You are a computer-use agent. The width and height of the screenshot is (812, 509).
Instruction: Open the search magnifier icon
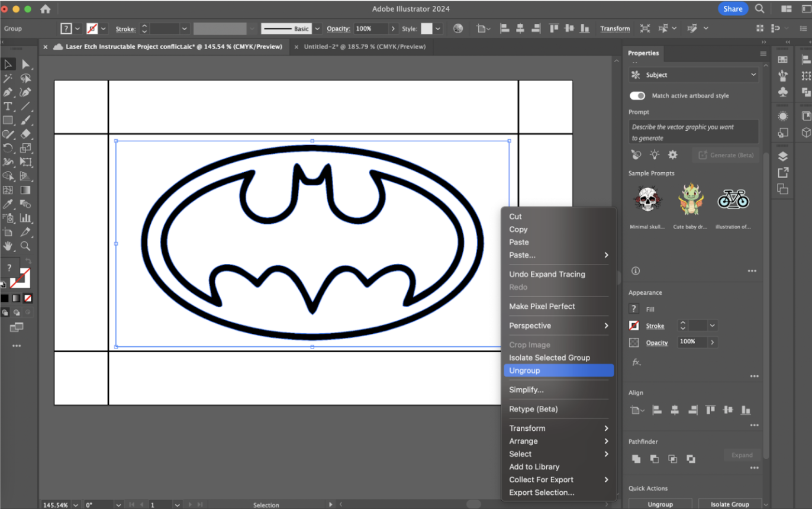coord(760,9)
